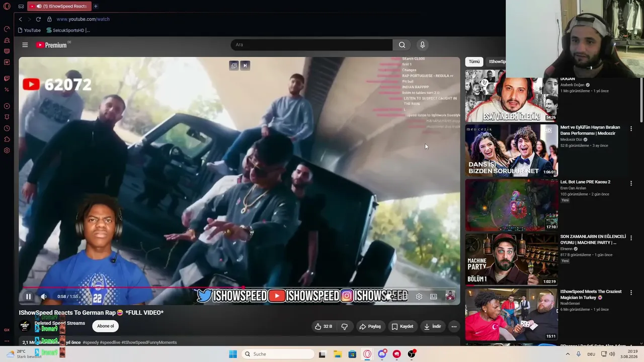Click the #speedy hashtag
Screen dimensions: 644x362
(91, 342)
